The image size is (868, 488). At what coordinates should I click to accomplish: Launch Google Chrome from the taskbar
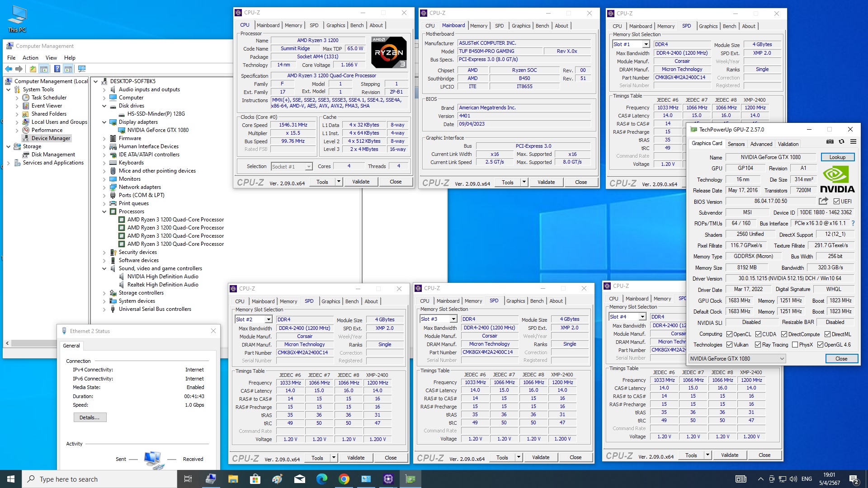pos(344,479)
